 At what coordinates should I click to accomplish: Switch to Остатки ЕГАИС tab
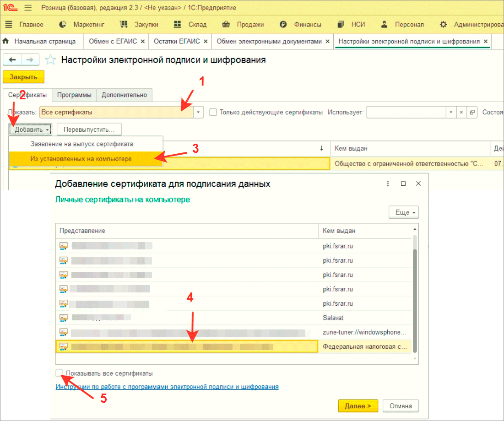point(177,42)
